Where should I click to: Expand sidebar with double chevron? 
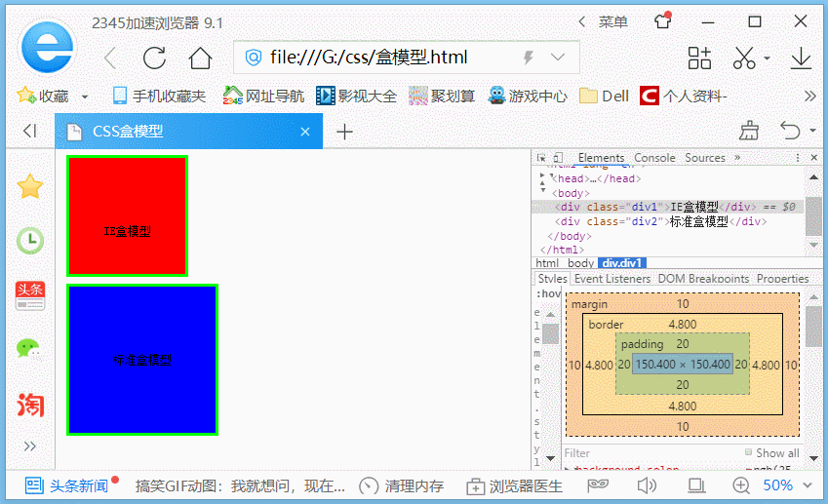[29, 446]
